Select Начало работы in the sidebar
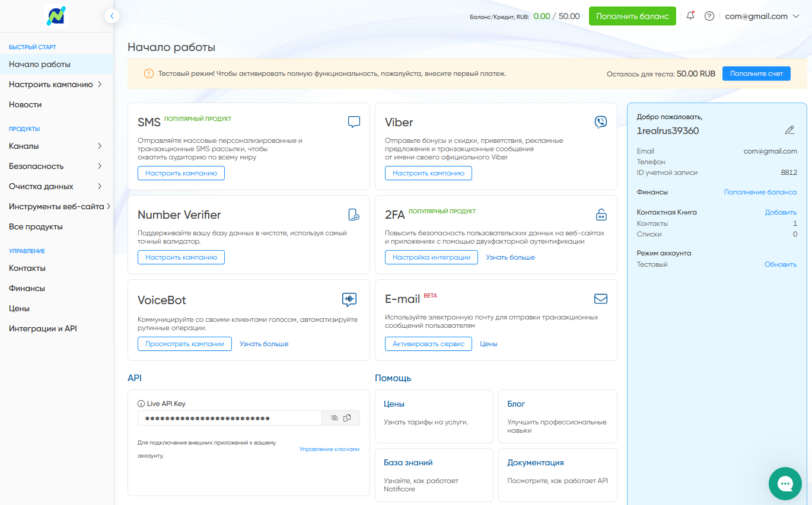 56,64
